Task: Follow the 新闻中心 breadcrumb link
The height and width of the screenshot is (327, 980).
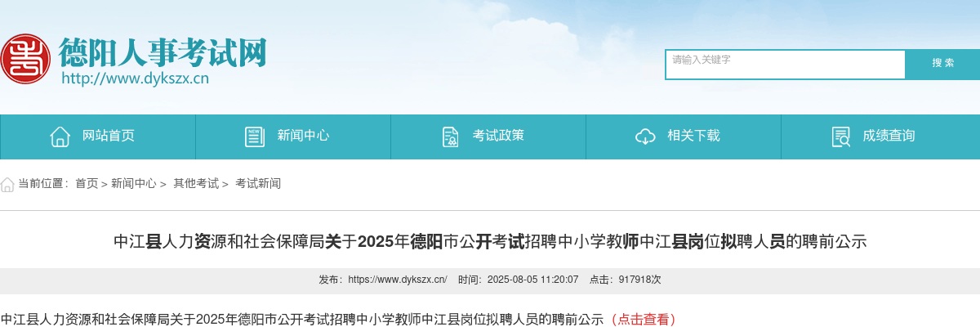Action: tap(134, 184)
